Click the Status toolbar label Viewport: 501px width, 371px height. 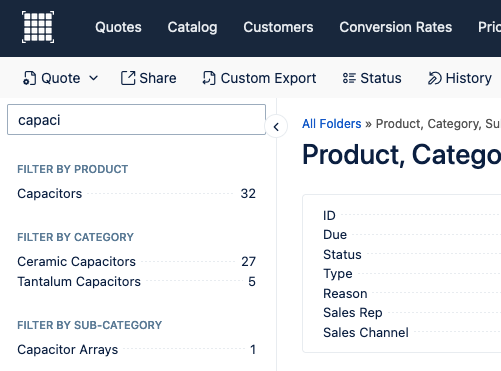point(381,78)
